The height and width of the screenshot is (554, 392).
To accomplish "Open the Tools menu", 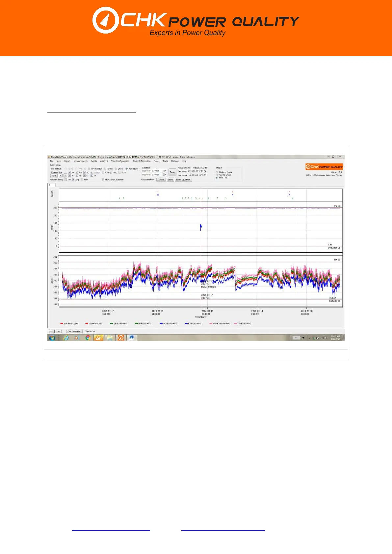I will coord(165,161).
